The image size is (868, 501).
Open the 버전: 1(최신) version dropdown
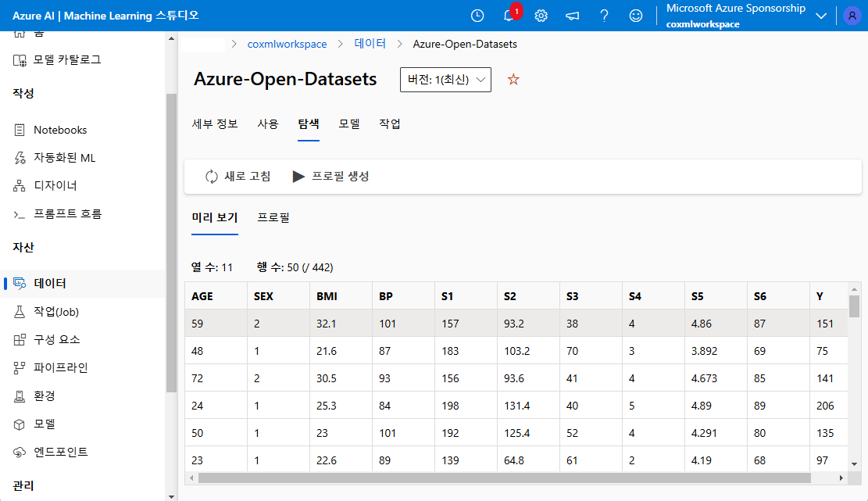[x=445, y=80]
